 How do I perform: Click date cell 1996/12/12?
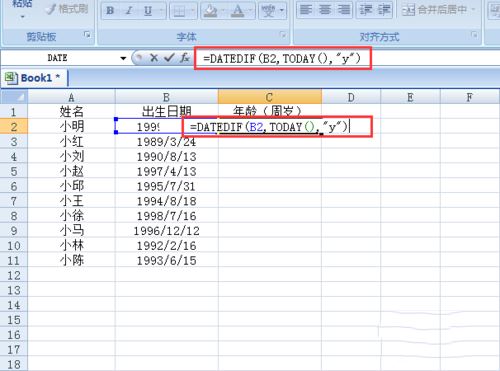pos(166,231)
